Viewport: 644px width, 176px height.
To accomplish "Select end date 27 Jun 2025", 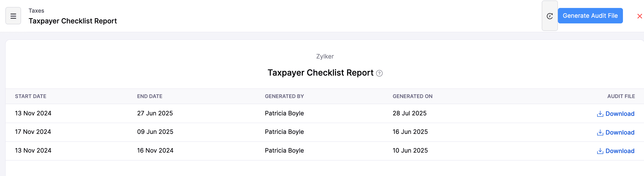I will (x=155, y=113).
